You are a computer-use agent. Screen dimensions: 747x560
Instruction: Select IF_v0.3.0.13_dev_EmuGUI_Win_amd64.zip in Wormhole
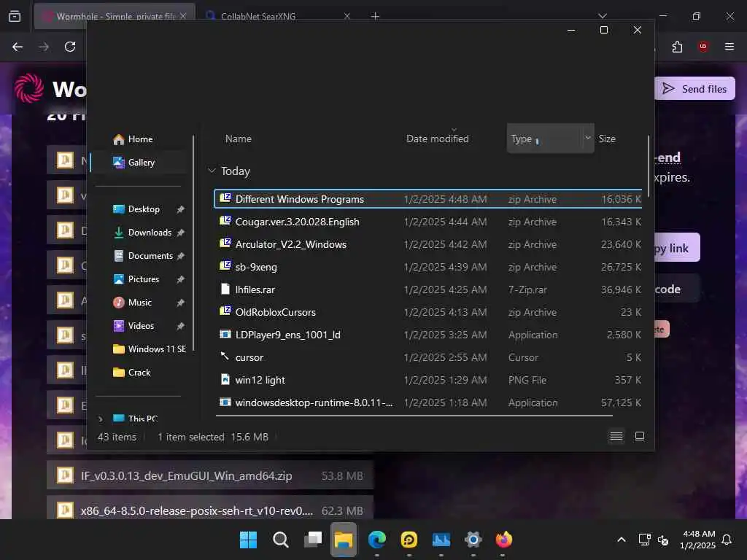(x=210, y=475)
